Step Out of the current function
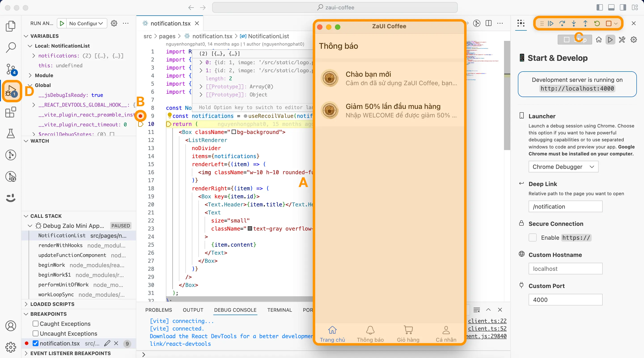 point(585,23)
